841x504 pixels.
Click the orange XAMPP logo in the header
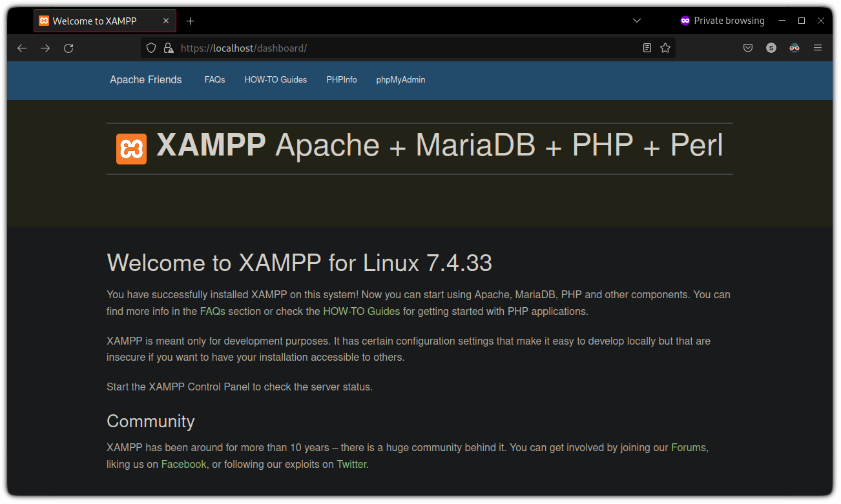(x=131, y=148)
